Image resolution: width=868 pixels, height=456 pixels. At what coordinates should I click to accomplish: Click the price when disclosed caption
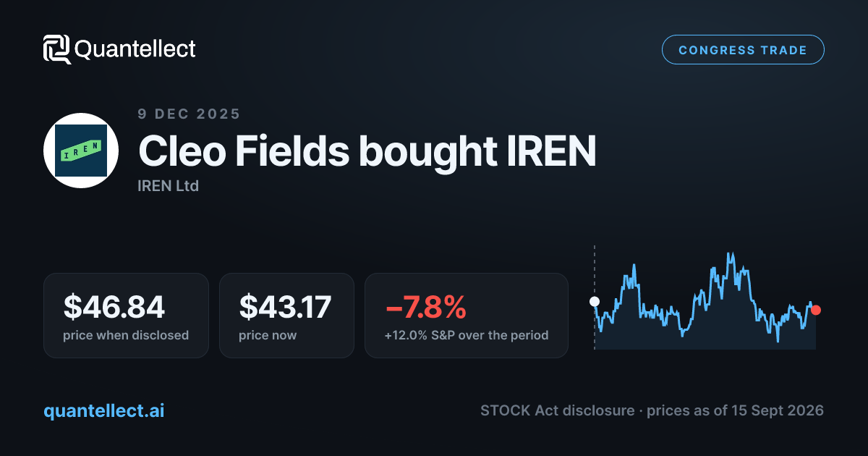click(x=126, y=335)
